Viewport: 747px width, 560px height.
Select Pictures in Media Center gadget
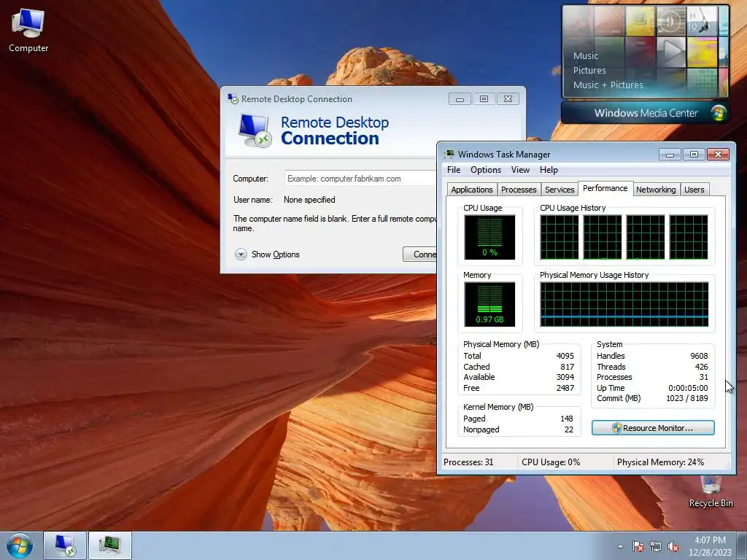(589, 71)
